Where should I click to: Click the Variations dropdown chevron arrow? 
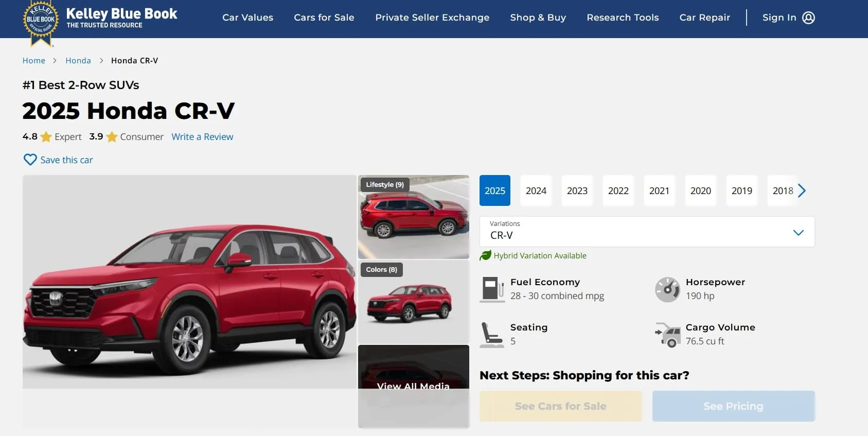coord(799,233)
